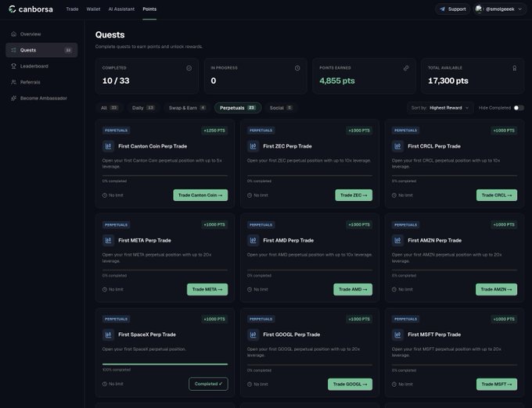This screenshot has height=408, width=532.
Task: Open Referrals from the sidebar
Action: [x=41, y=82]
